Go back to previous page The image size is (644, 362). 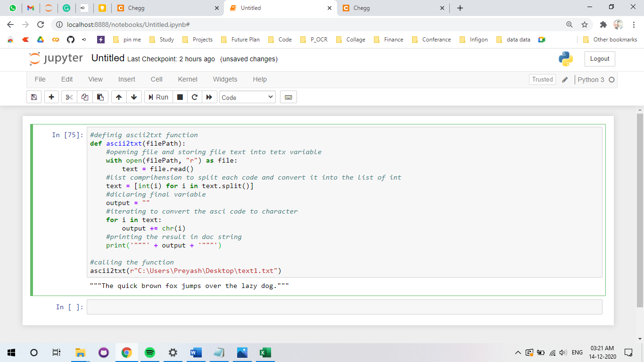coord(10,25)
